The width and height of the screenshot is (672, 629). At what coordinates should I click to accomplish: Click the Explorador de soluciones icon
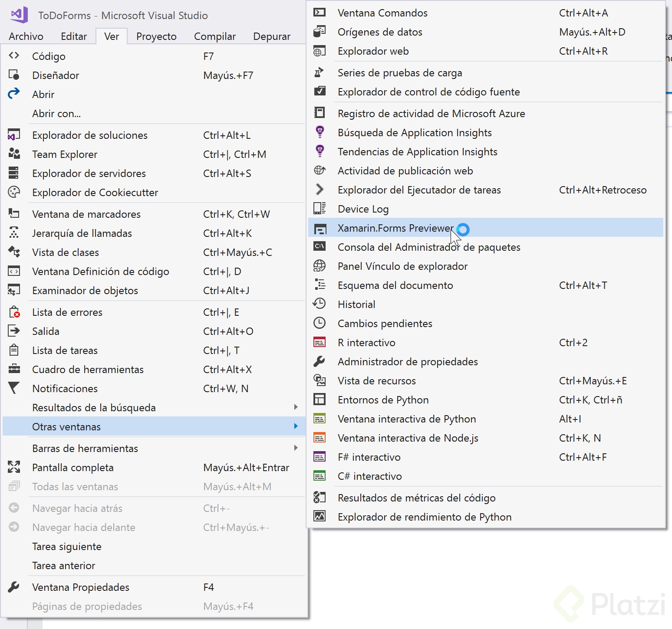point(14,135)
